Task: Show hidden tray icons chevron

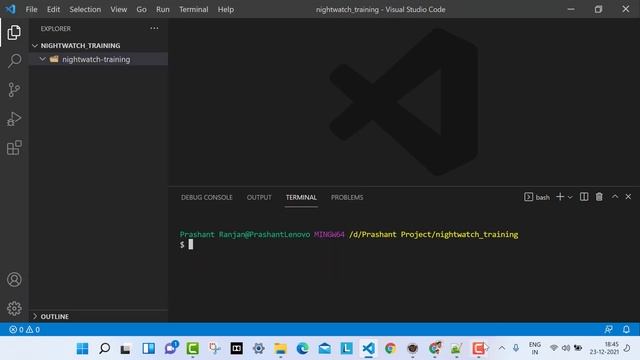Action: pyautogui.click(x=502, y=348)
